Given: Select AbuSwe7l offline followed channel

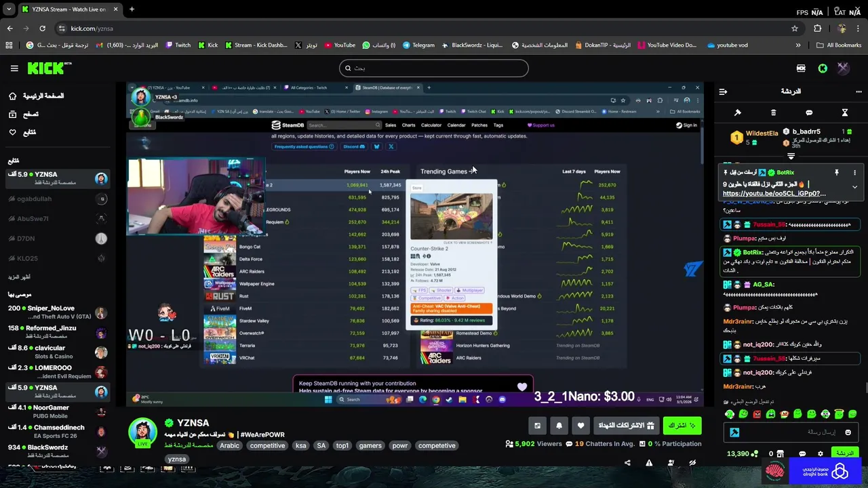Looking at the screenshot, I should (57, 219).
